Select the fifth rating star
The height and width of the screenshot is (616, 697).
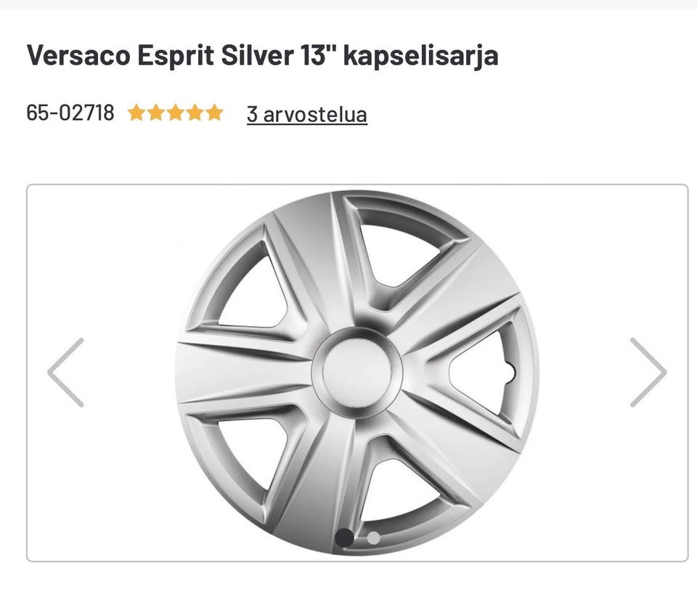click(x=216, y=113)
